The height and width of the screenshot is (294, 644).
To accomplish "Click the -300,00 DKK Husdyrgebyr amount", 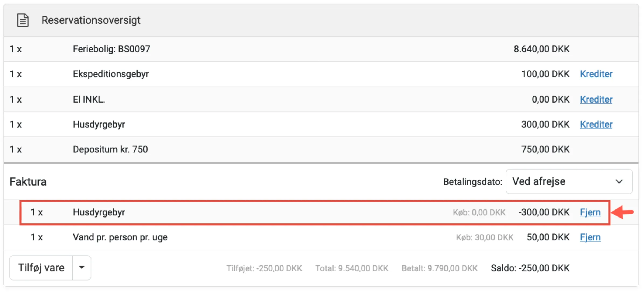I will pyautogui.click(x=544, y=212).
